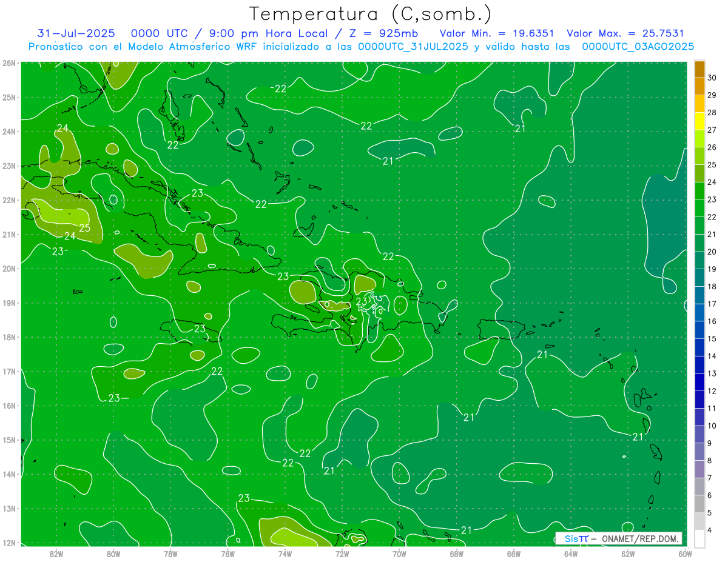Click the color bar value "4"
The height and width of the screenshot is (562, 728).
point(709,530)
